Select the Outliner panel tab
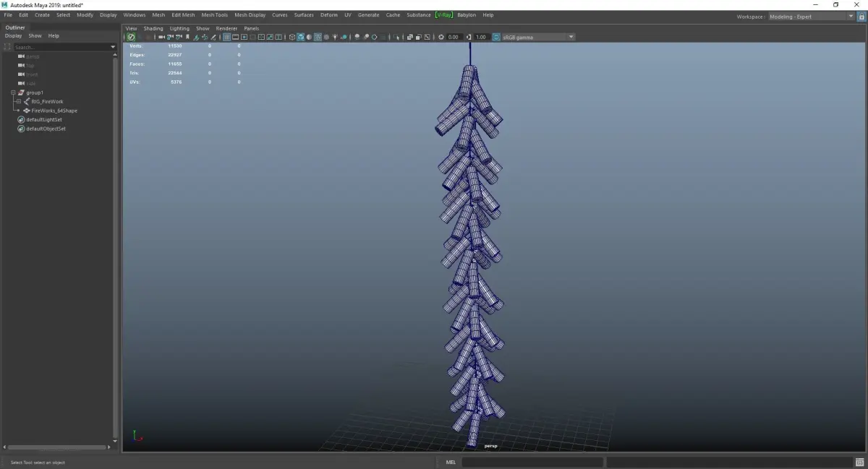868x469 pixels. click(x=15, y=27)
